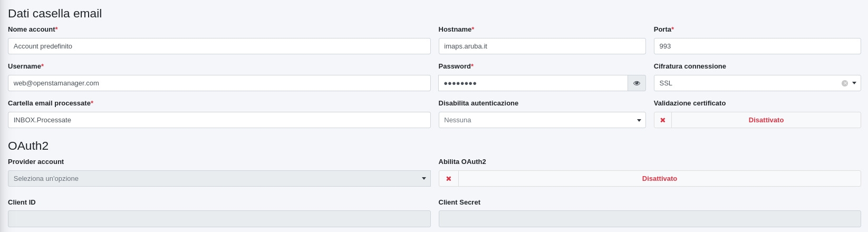868x232 pixels.
Task: Edit Cartella email processate field
Action: (219, 120)
